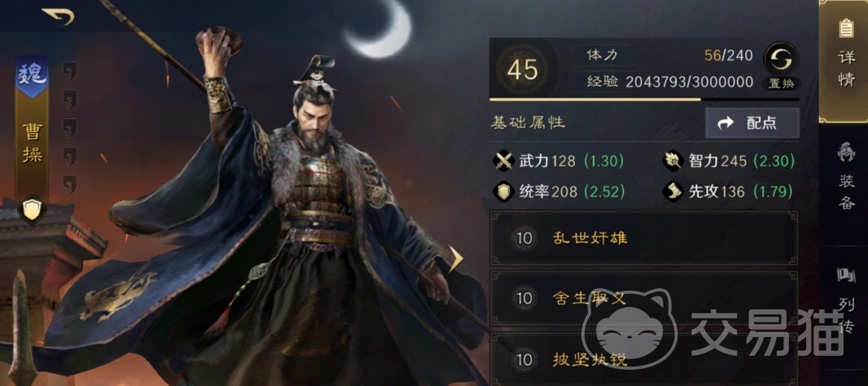Image resolution: width=868 pixels, height=386 pixels.
Task: Tap the experience progress bar
Action: pyautogui.click(x=644, y=99)
